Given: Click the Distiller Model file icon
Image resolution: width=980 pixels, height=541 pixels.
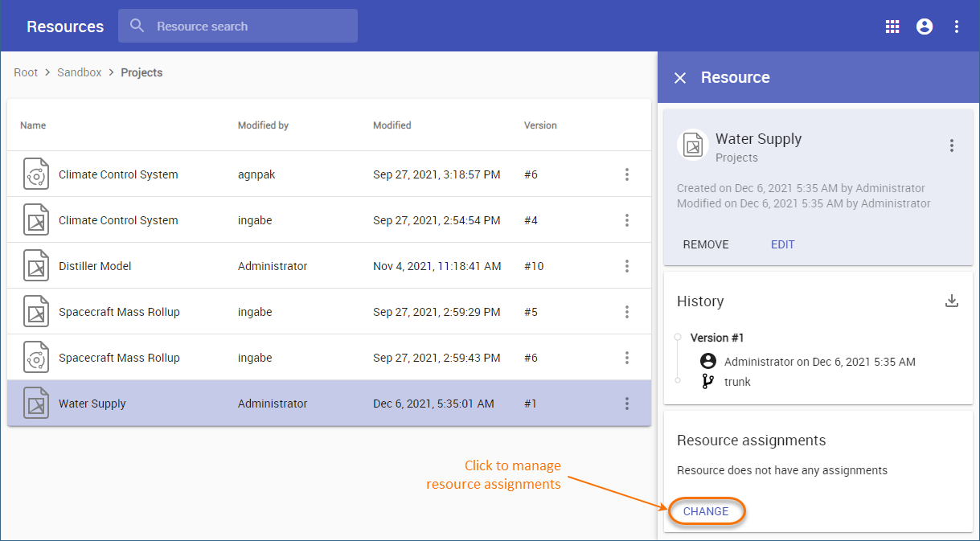Looking at the screenshot, I should click(x=36, y=266).
